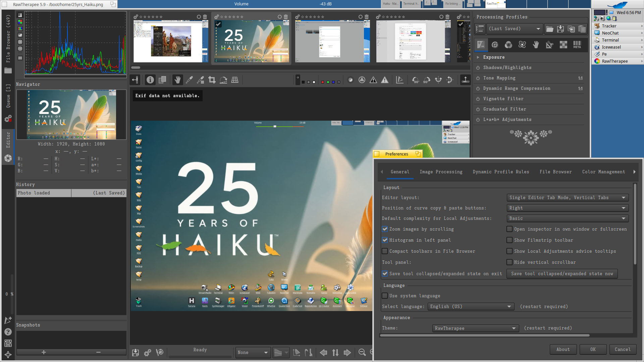
Task: Enable Show Filmstrip toolbar checkbox
Action: [509, 240]
